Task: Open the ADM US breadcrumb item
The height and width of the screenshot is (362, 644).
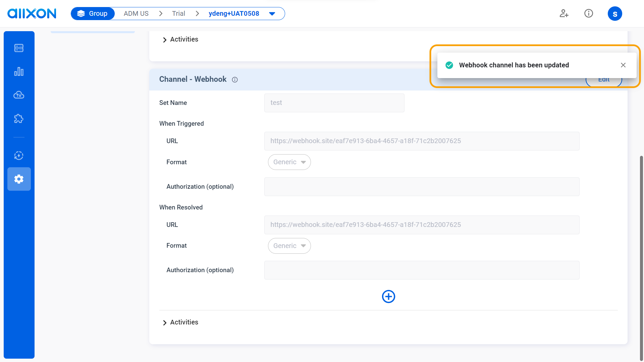Action: tap(136, 13)
